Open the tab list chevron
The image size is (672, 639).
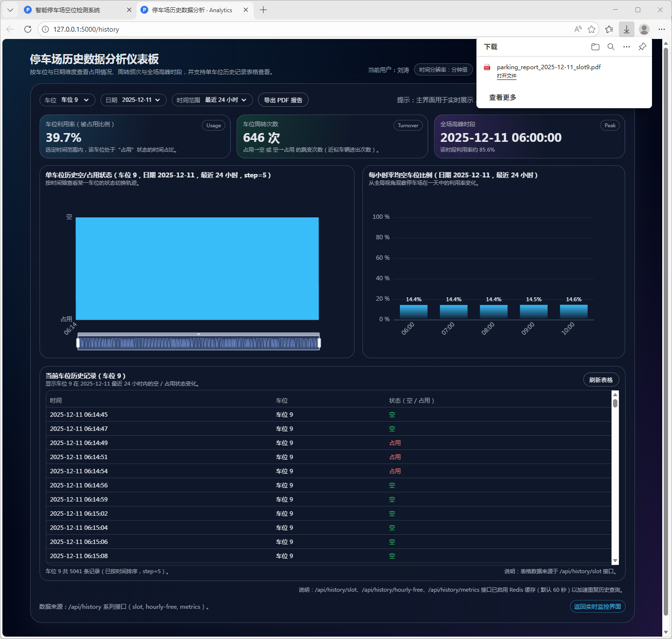click(10, 10)
